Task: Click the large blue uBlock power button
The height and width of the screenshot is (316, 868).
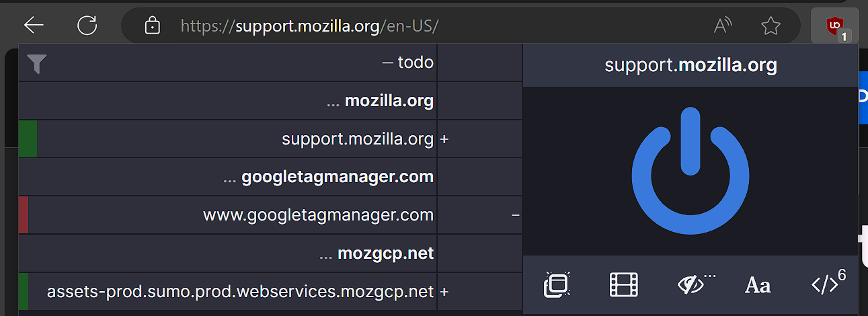Action: 690,171
